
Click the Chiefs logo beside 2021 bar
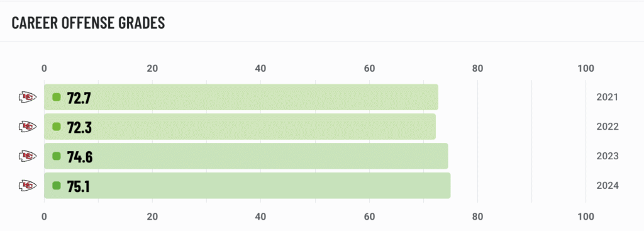(x=28, y=98)
